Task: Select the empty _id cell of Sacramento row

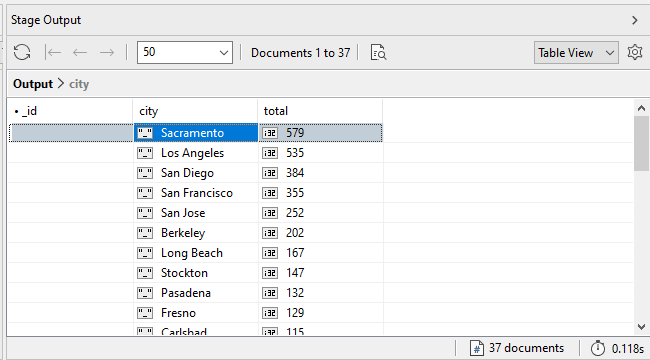Action: 71,133
